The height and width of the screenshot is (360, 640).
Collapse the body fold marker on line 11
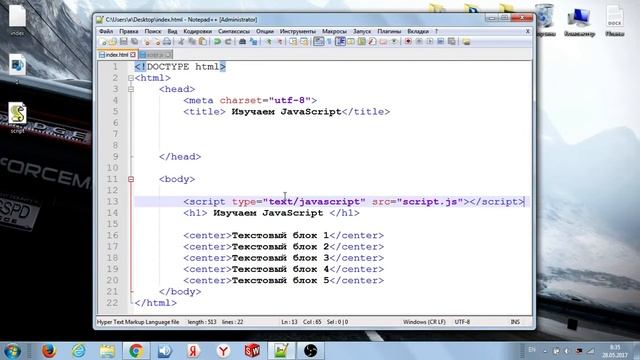tap(131, 179)
